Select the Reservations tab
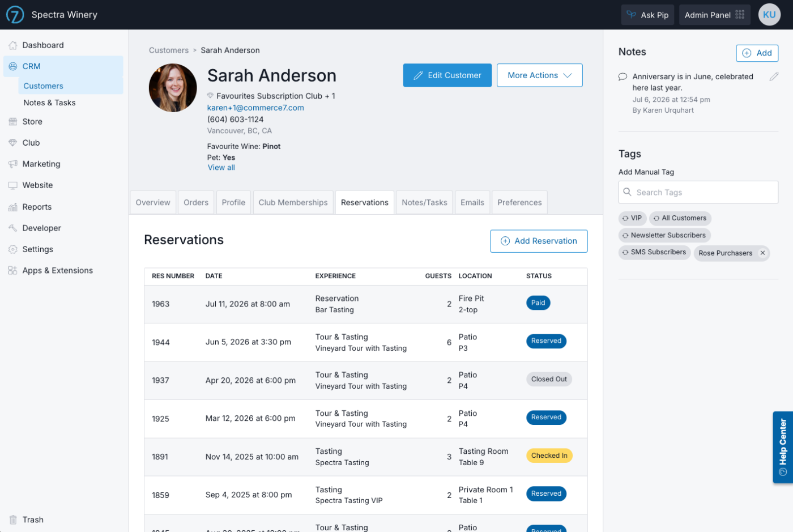The image size is (793, 532). (x=365, y=203)
